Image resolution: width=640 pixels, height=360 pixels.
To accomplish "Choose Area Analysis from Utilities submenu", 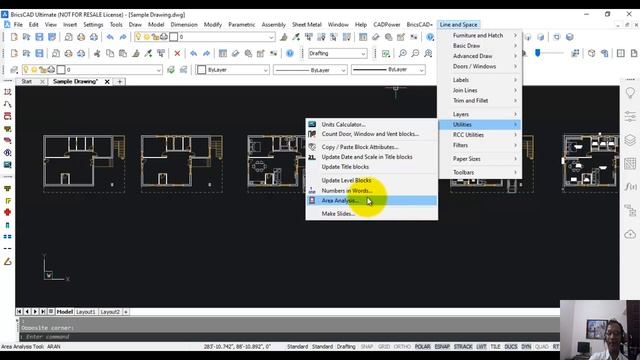I will tap(371, 200).
